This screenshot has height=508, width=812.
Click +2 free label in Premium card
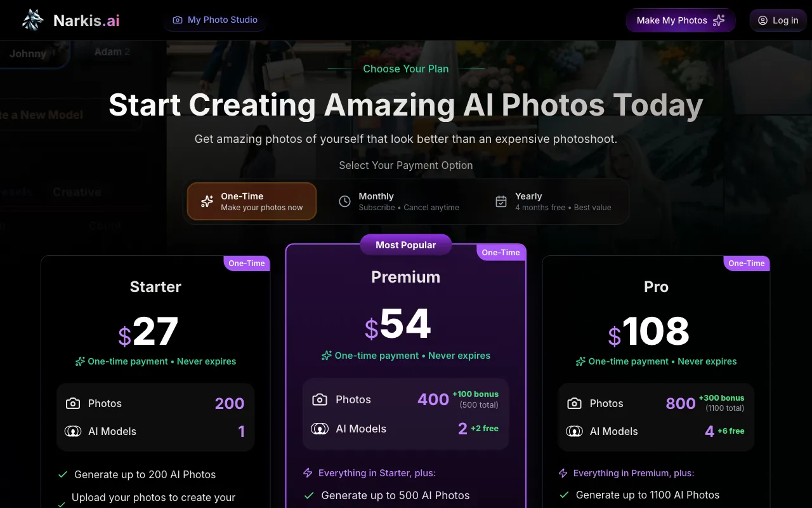pos(485,429)
